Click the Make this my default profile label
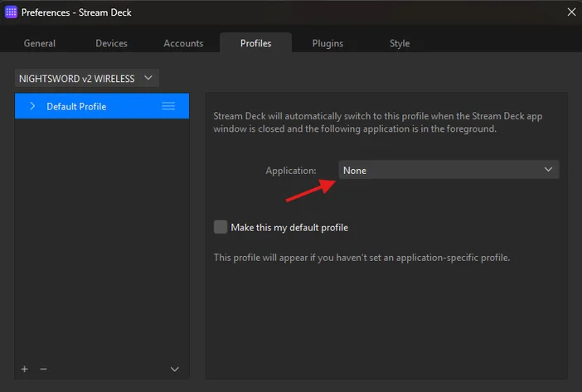Image resolution: width=582 pixels, height=392 pixels. click(x=289, y=227)
